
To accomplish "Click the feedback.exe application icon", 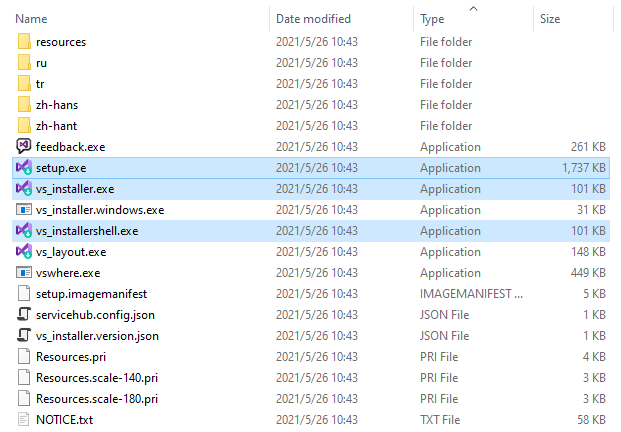I will point(24,147).
